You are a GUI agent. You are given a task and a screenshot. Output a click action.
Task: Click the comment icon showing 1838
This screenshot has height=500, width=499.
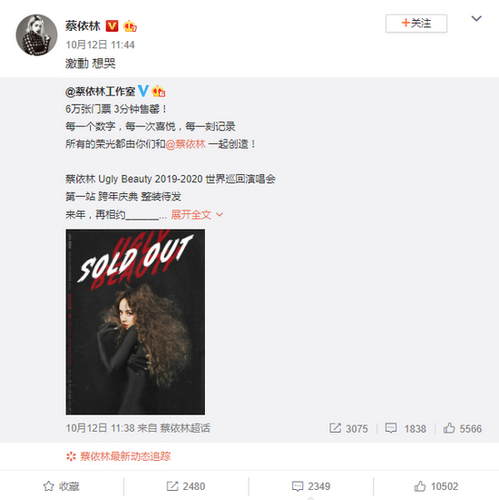[x=391, y=428]
